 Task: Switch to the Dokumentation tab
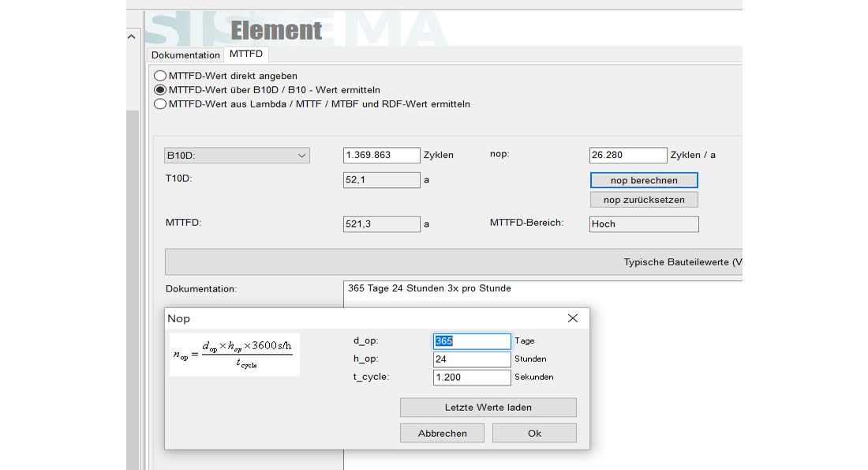[185, 55]
